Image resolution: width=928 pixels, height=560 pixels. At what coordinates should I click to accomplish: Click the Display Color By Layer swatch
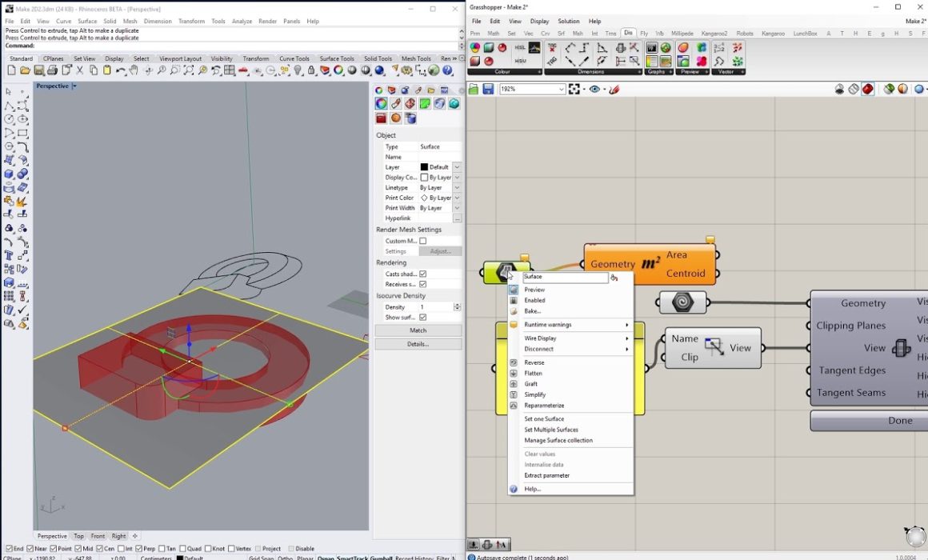(424, 178)
